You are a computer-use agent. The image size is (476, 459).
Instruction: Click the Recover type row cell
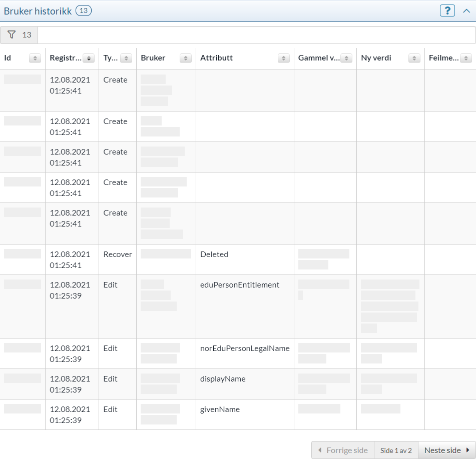click(118, 254)
